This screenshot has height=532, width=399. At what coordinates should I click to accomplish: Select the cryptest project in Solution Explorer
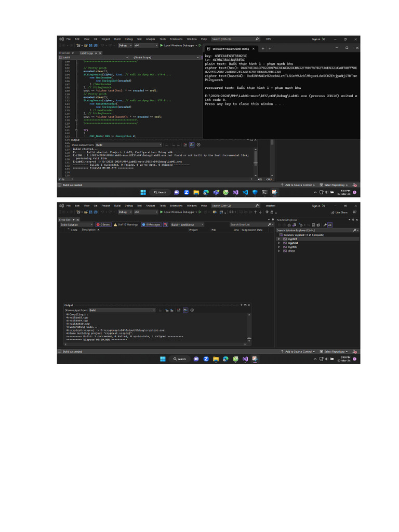pyautogui.click(x=292, y=243)
